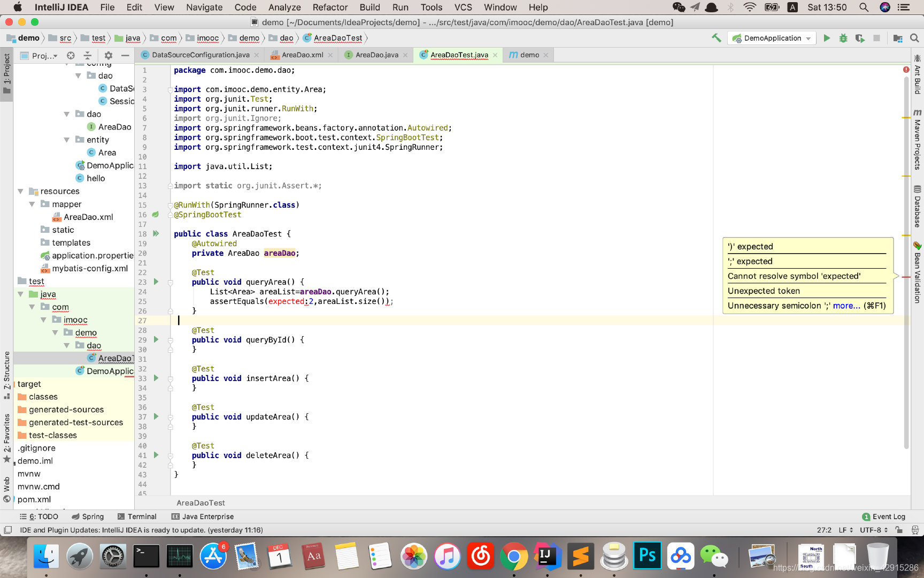
Task: Open Project view mode dropdown
Action: (x=40, y=55)
